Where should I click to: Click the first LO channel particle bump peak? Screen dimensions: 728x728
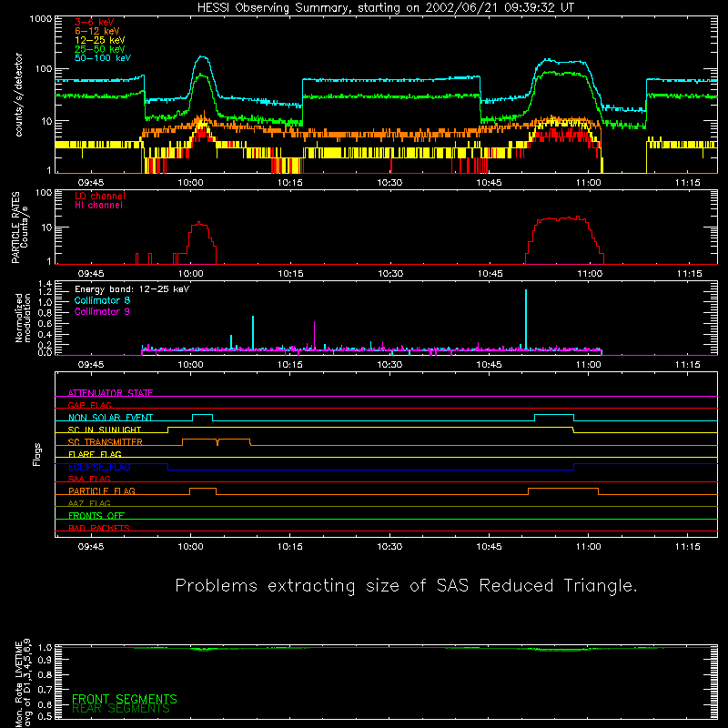(199, 223)
